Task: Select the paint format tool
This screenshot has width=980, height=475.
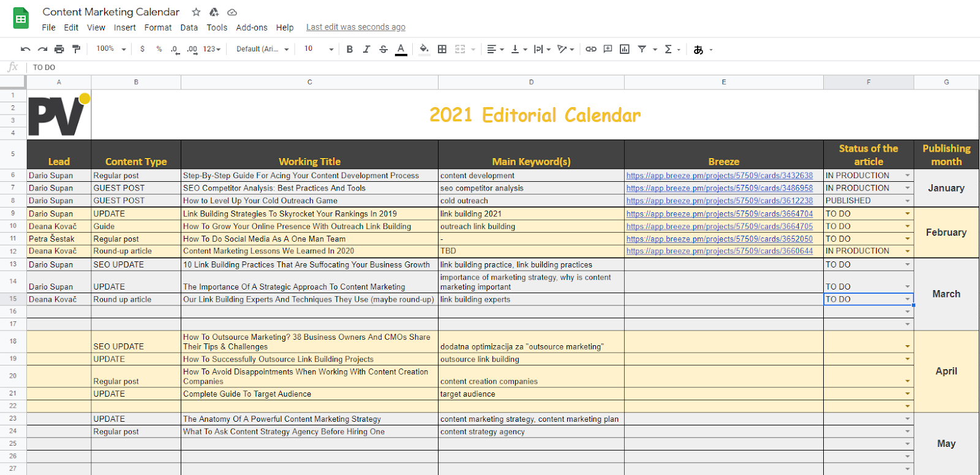Action: 76,49
